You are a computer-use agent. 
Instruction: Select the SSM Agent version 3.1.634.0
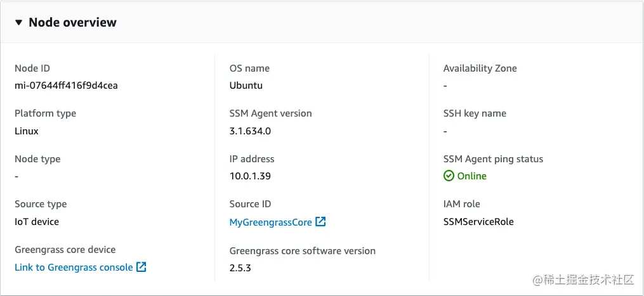250,131
